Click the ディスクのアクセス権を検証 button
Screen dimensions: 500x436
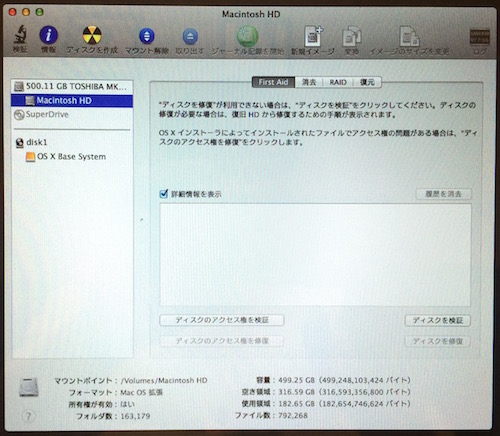pos(222,320)
